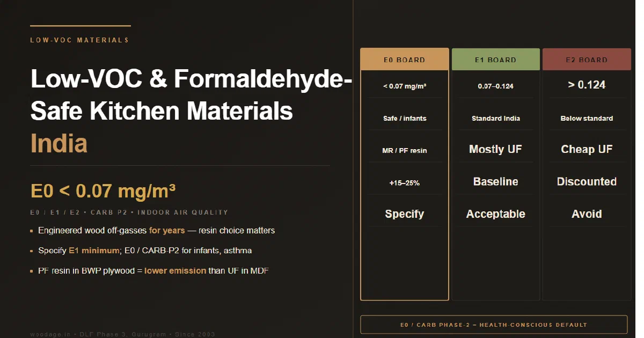The height and width of the screenshot is (338, 644).
Task: Click the '< 0.07 mg/m³' cell
Action: 405,86
